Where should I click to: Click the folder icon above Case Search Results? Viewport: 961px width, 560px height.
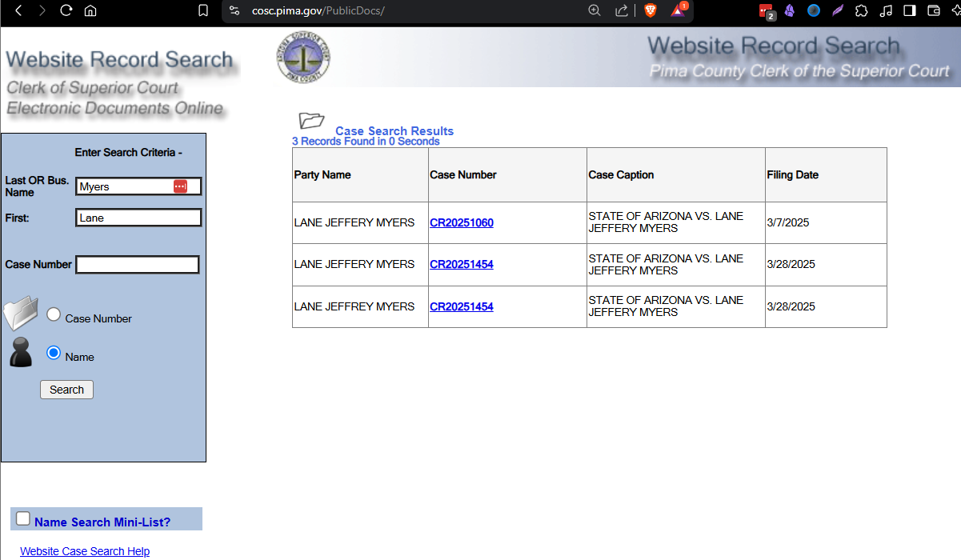(x=310, y=121)
